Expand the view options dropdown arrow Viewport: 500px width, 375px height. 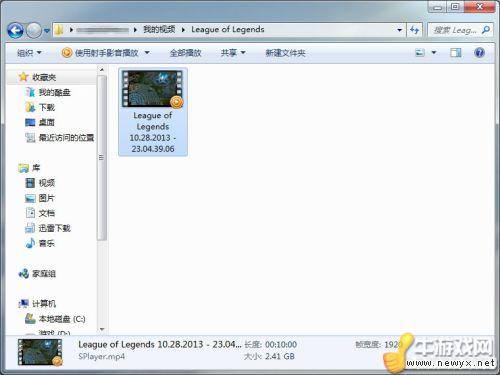coord(434,53)
